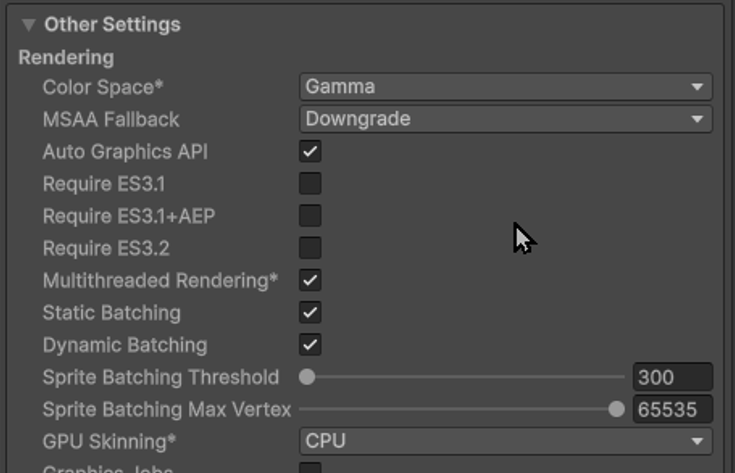This screenshot has width=735, height=473.
Task: Click the Rendering section heading
Action: click(x=66, y=57)
